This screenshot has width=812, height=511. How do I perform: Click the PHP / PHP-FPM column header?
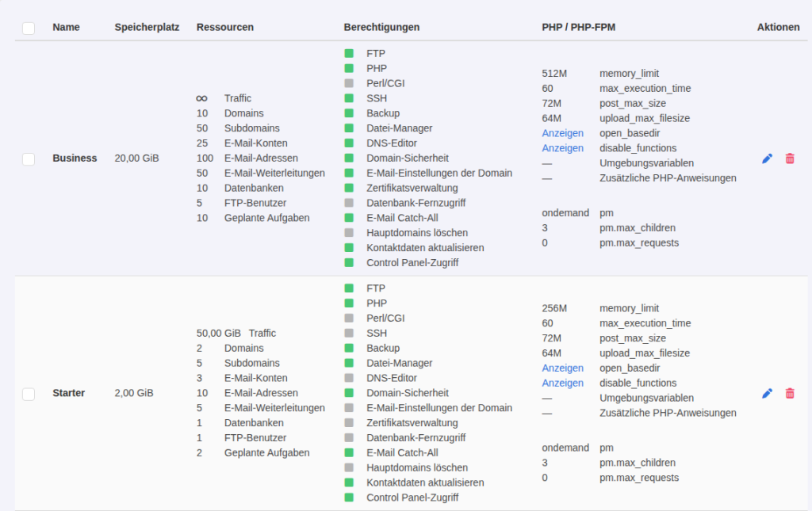[x=578, y=27]
